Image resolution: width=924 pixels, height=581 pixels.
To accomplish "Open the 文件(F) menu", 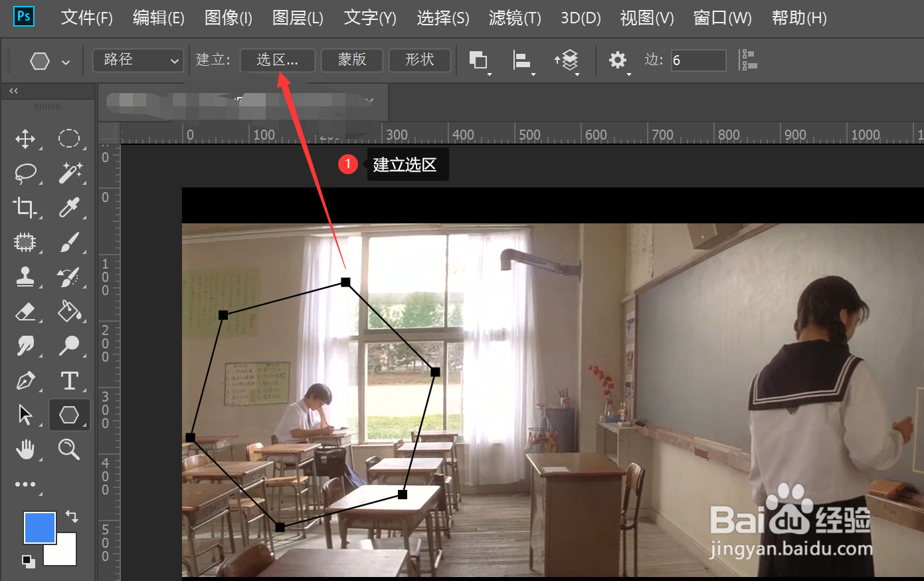I will pyautogui.click(x=87, y=18).
